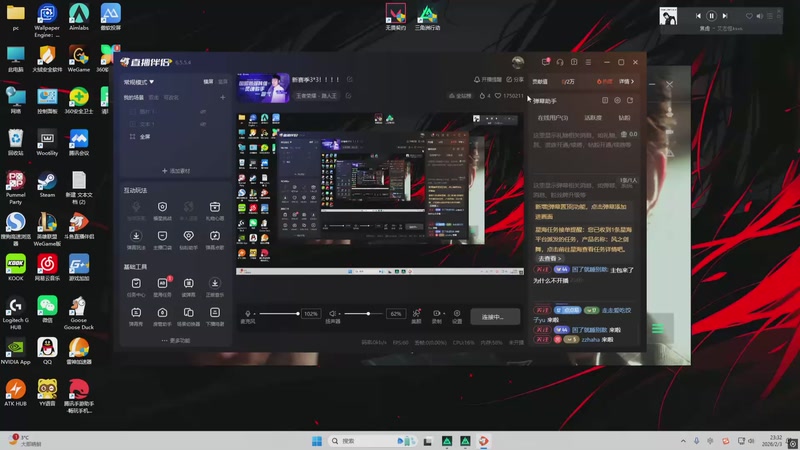
Task: Click the microphone mute icon
Action: (247, 314)
